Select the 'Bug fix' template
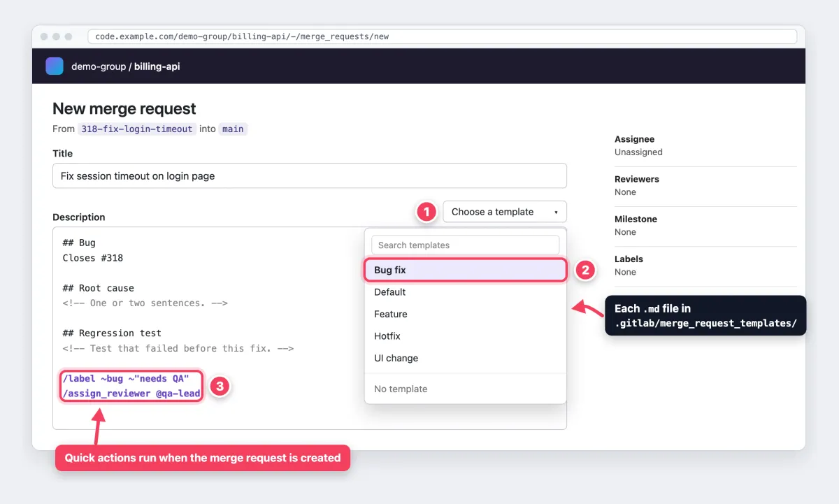Image resolution: width=839 pixels, height=504 pixels. pos(465,270)
